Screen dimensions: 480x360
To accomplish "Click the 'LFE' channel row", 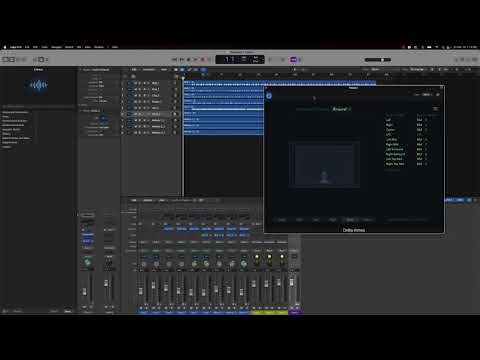I will pyautogui.click(x=407, y=135).
